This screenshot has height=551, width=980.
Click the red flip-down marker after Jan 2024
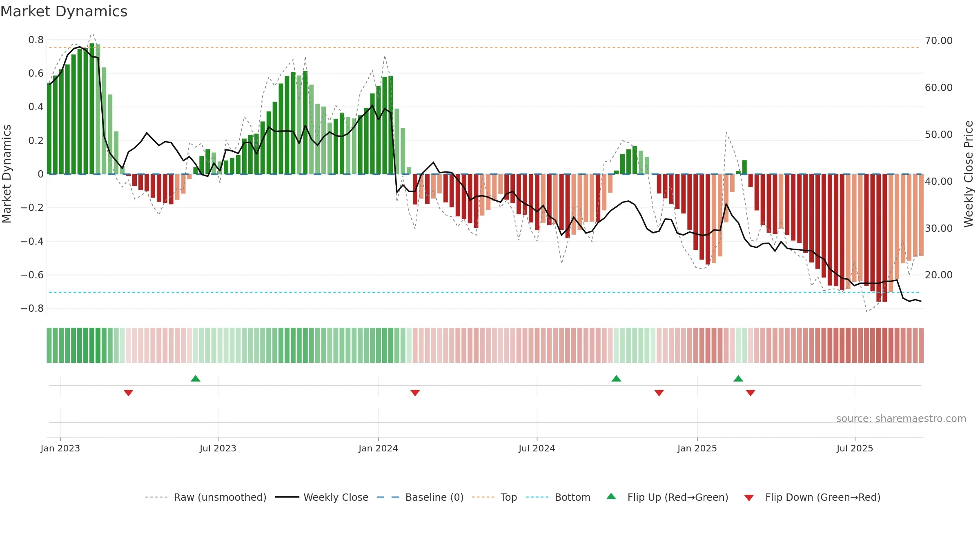click(415, 393)
